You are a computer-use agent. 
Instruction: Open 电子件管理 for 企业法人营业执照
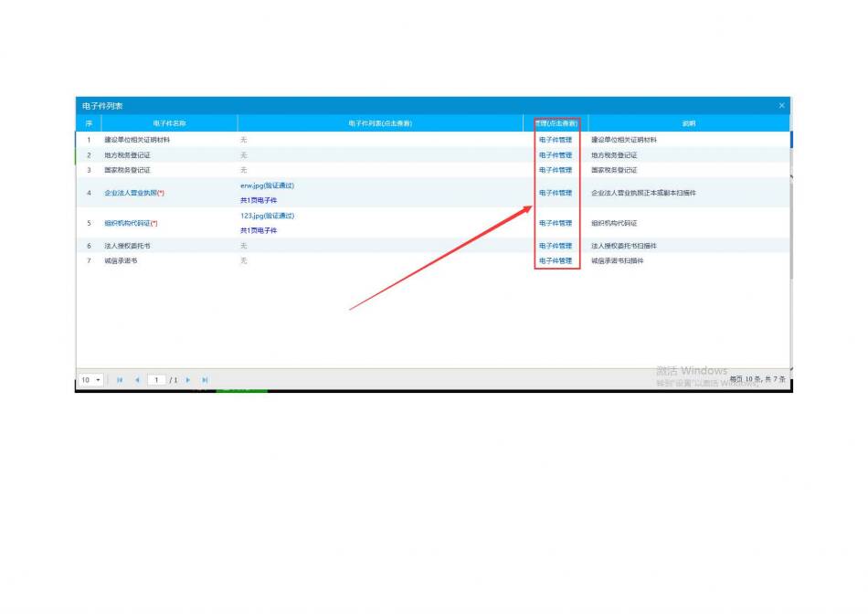(x=556, y=193)
